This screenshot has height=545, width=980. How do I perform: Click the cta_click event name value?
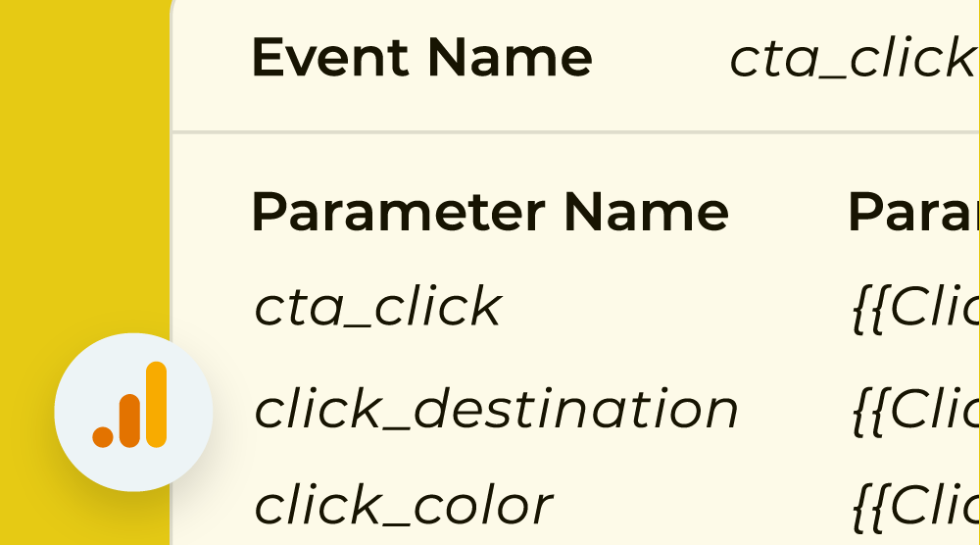coord(851,59)
